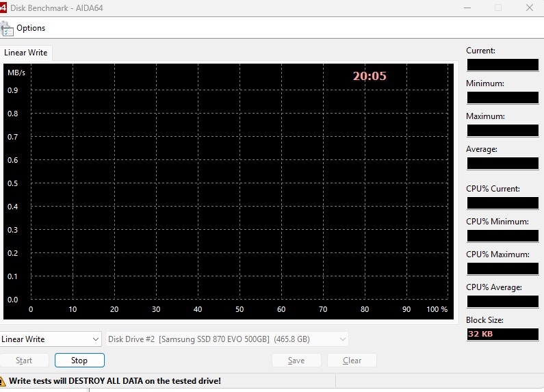Click the 50 x-axis label
Screen dimensions: 544x392
239,309
